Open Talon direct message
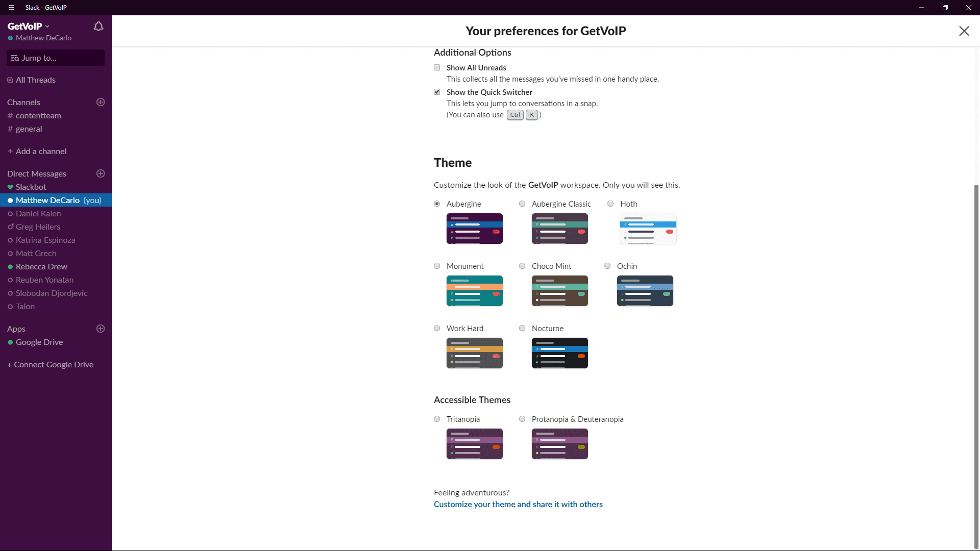 pyautogui.click(x=56, y=307)
